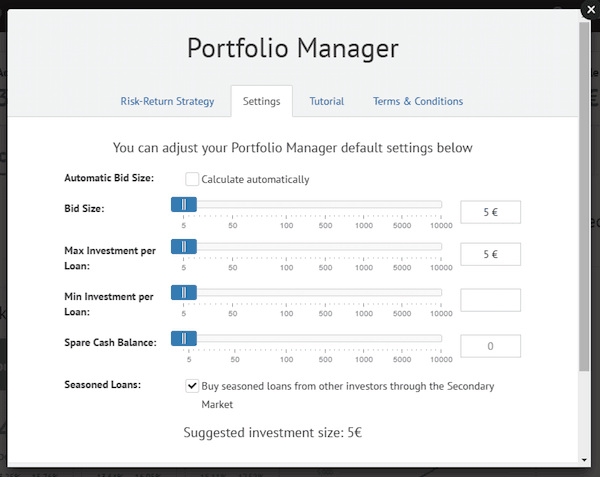Open the Risk-Return Strategy tab
Screen dimensions: 600x477
coord(167,101)
